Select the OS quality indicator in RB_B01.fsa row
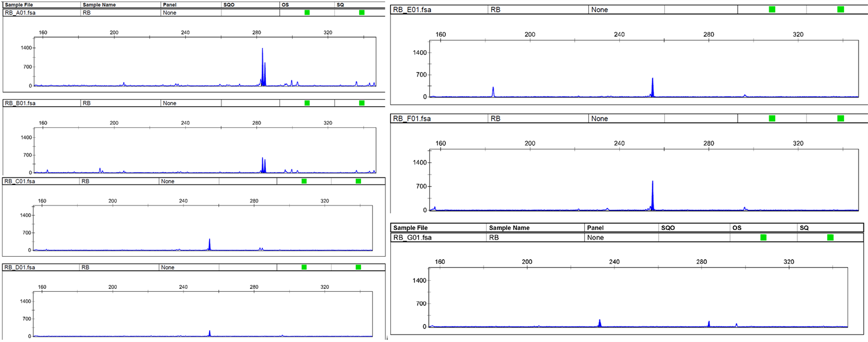Image resolution: width=868 pixels, height=342 pixels. [307, 103]
